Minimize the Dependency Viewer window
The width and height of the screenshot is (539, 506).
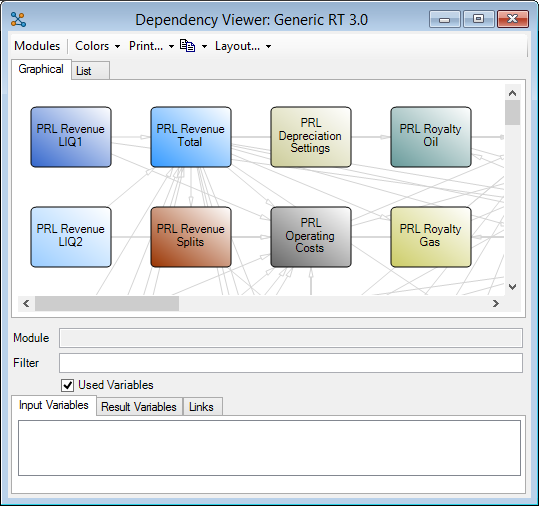click(x=444, y=19)
